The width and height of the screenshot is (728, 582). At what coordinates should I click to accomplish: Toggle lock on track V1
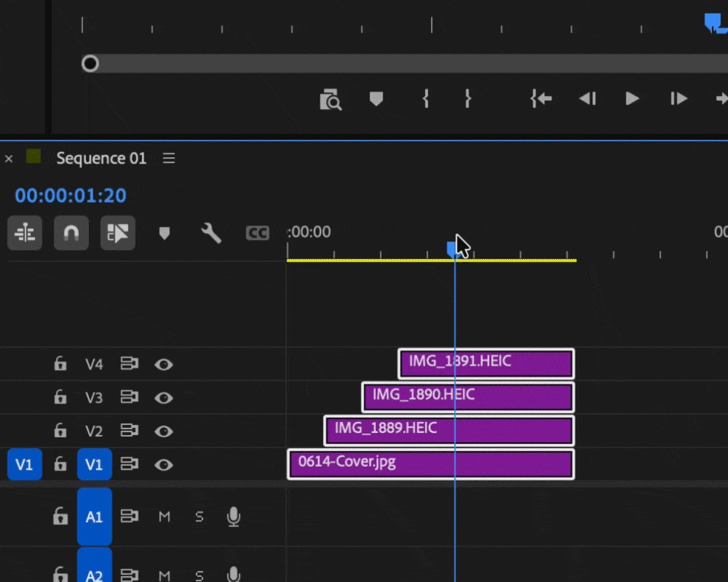coord(60,464)
